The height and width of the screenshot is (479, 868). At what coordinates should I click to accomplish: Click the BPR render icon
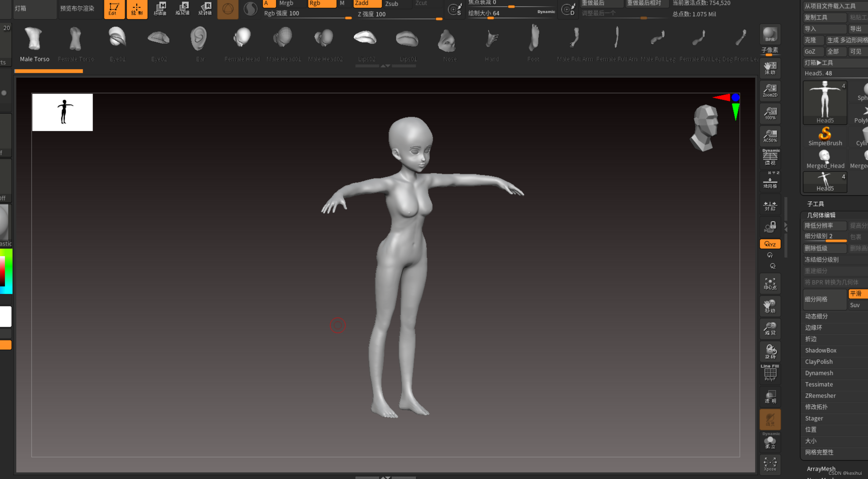[x=770, y=35]
